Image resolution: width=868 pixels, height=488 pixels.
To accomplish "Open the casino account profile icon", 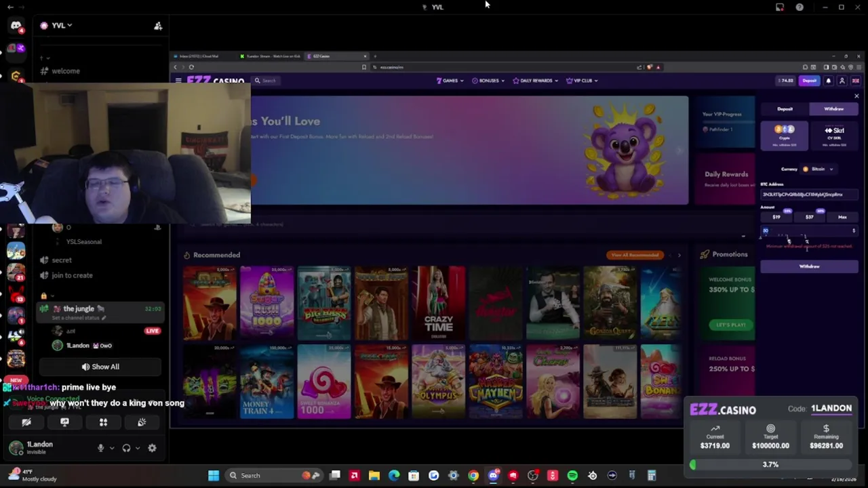I will click(x=842, y=81).
